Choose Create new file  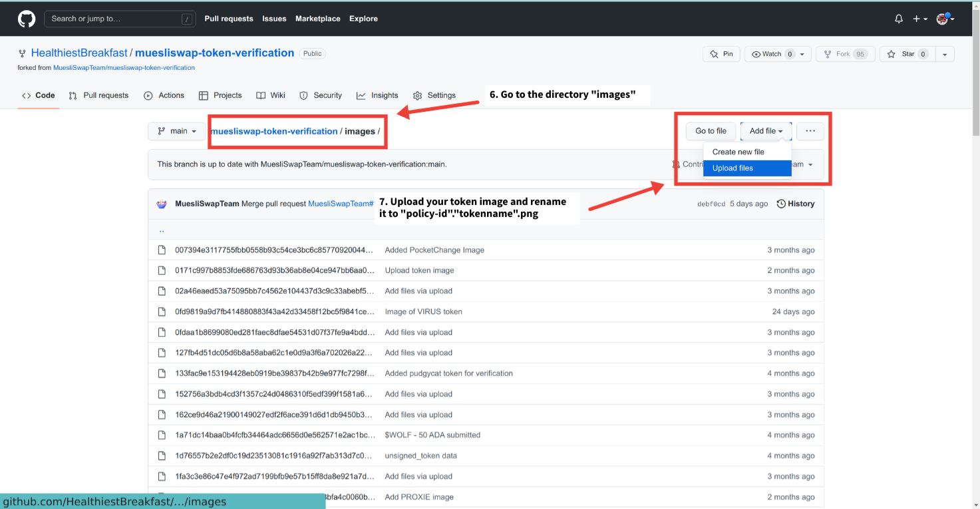coord(747,152)
